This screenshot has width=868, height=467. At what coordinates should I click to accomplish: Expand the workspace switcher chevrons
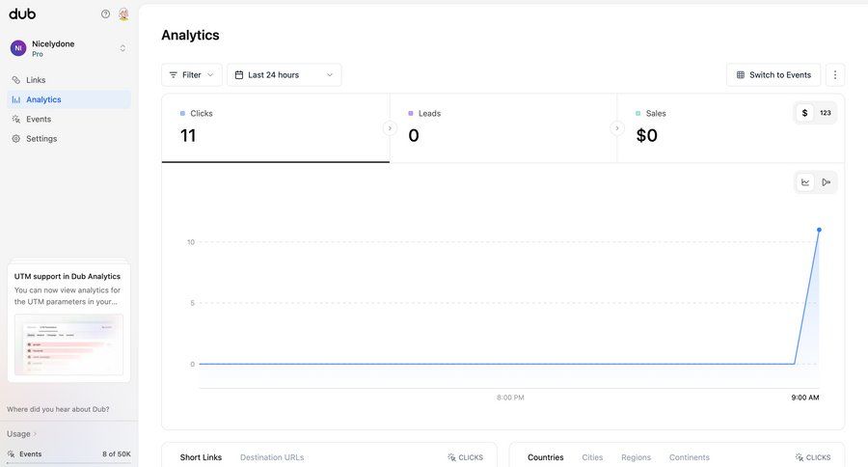point(122,48)
